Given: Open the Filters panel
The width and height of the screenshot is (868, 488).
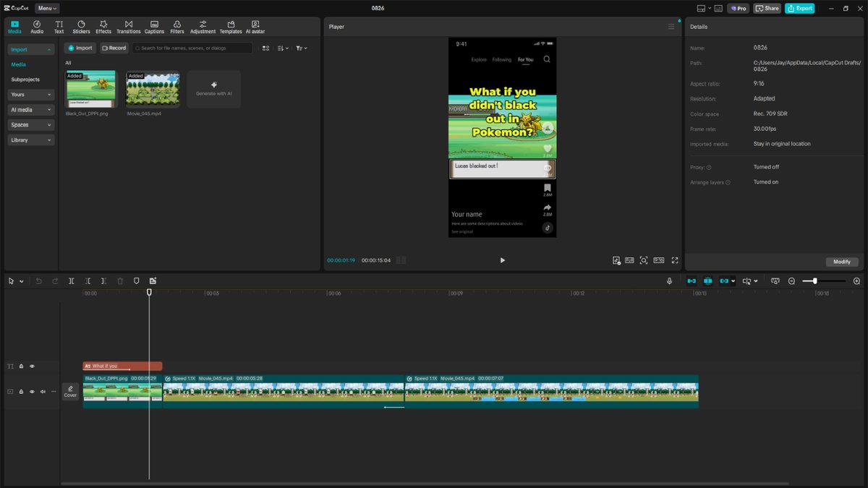Looking at the screenshot, I should [x=176, y=27].
